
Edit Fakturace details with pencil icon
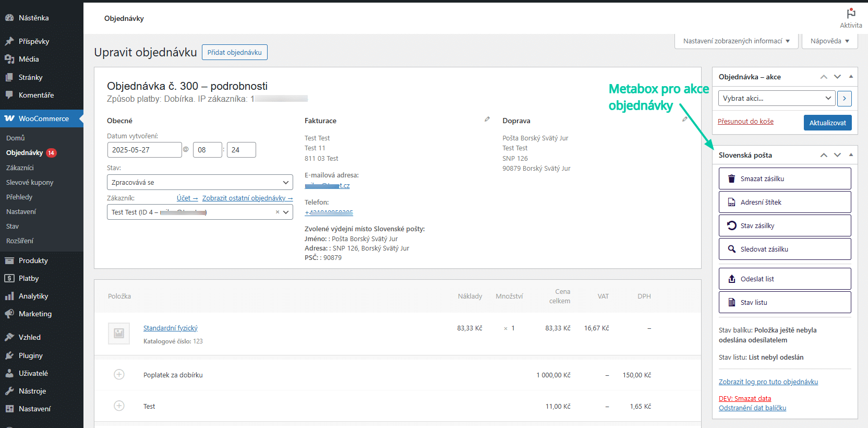tap(487, 120)
